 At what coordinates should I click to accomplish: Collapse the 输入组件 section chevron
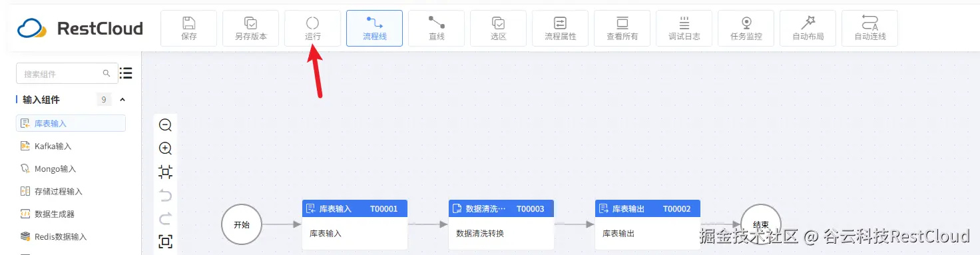coord(122,100)
